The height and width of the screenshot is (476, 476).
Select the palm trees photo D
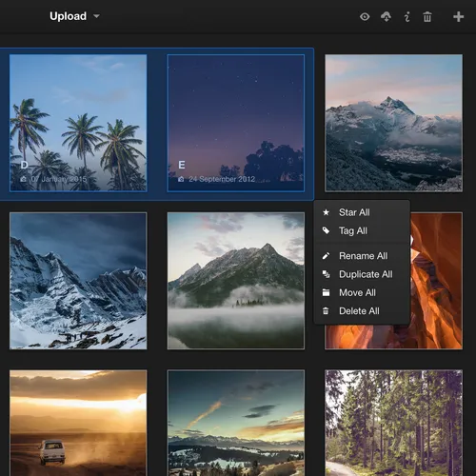coord(78,123)
